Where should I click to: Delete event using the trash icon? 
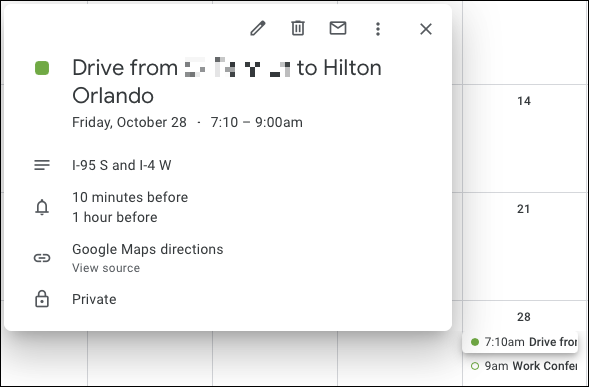pos(298,29)
